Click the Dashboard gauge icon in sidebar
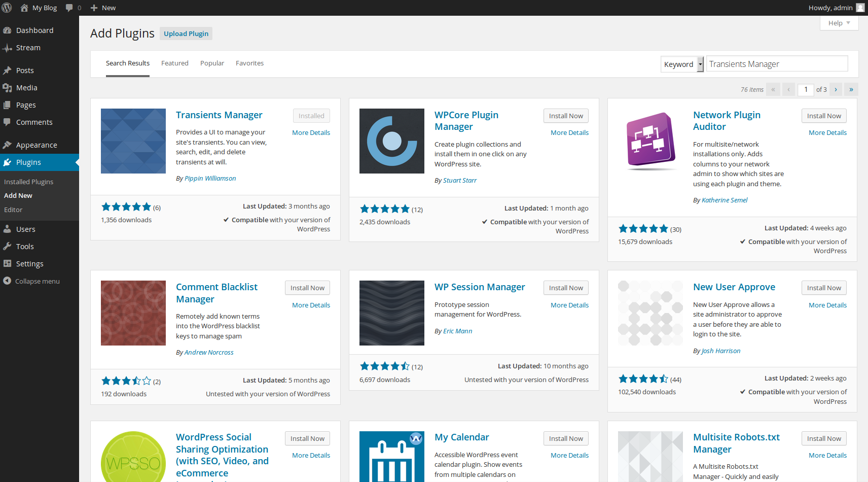Image resolution: width=868 pixels, height=482 pixels. [7, 30]
